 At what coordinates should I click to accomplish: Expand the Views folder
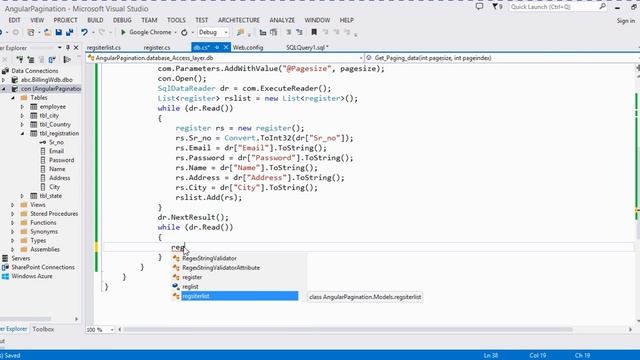[13, 205]
